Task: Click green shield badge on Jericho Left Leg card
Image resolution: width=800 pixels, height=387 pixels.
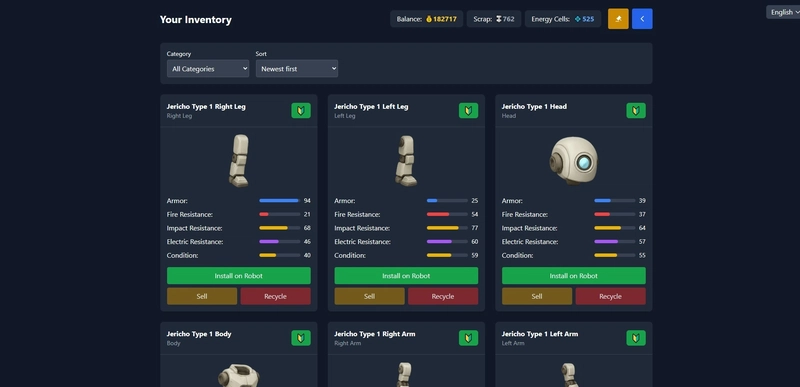Action: 468,111
